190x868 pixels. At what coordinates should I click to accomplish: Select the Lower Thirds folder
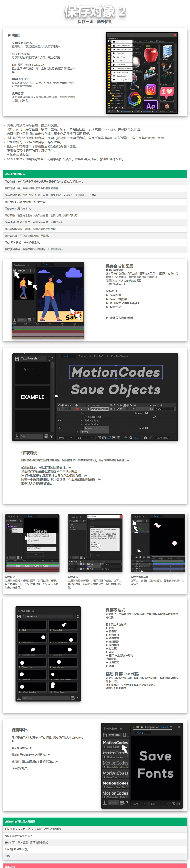click(116, 88)
